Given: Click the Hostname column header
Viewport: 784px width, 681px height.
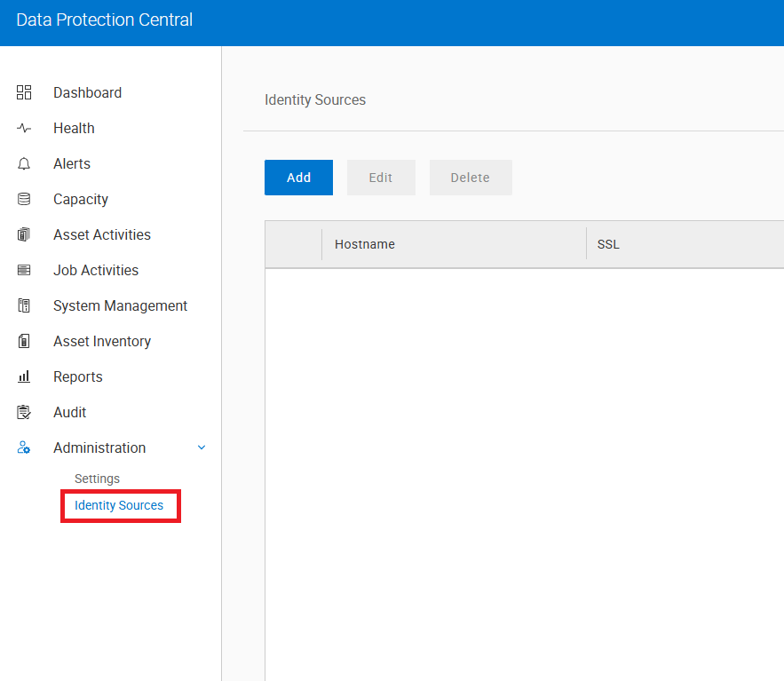Looking at the screenshot, I should point(364,243).
